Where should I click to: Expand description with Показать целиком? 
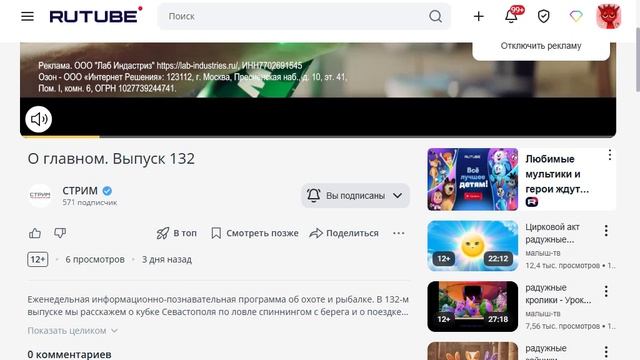coord(73,331)
